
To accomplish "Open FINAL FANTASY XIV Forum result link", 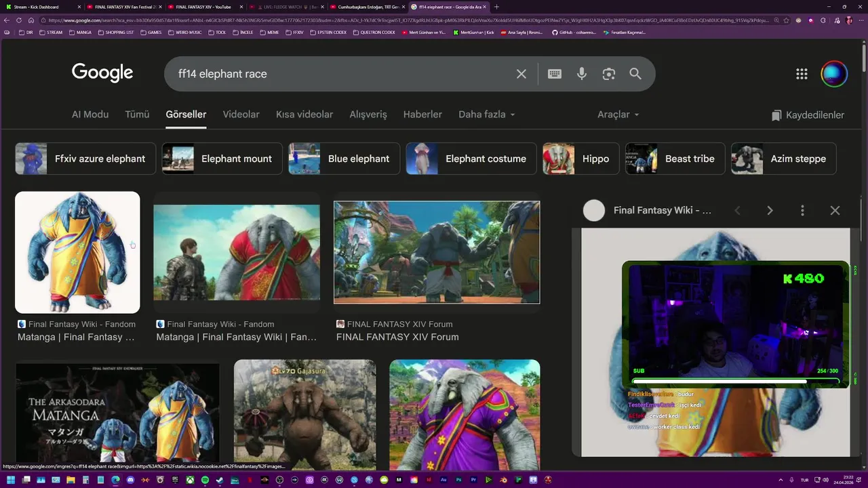I will point(397,337).
